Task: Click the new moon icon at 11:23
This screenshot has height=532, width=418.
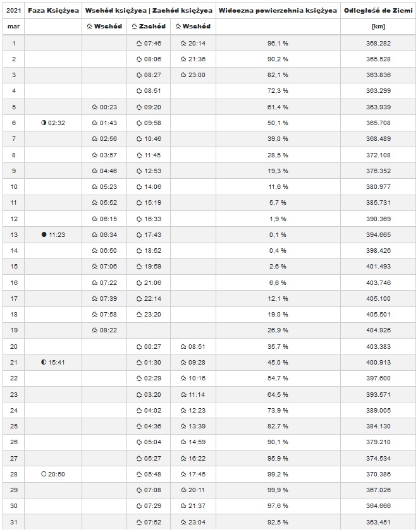Action: click(x=44, y=234)
